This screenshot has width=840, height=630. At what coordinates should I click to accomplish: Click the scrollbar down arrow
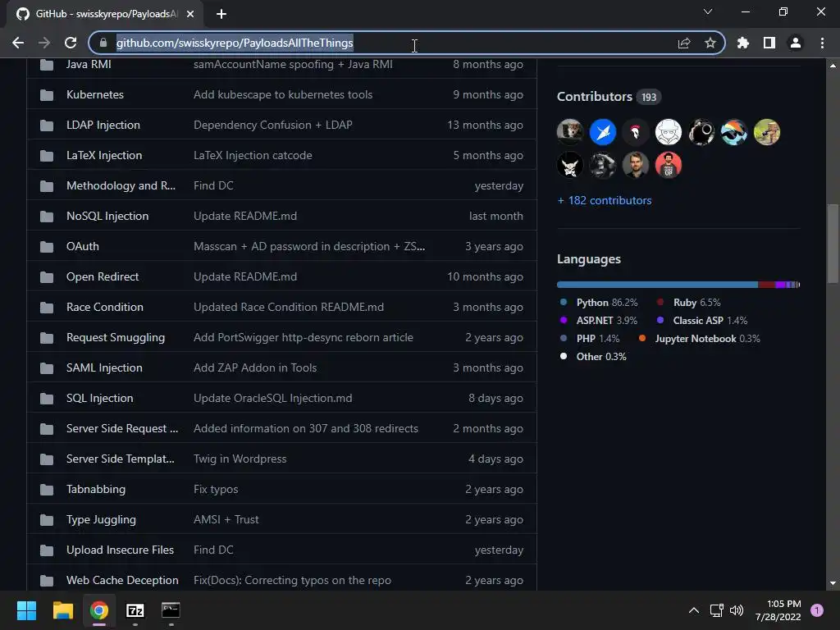[x=833, y=583]
